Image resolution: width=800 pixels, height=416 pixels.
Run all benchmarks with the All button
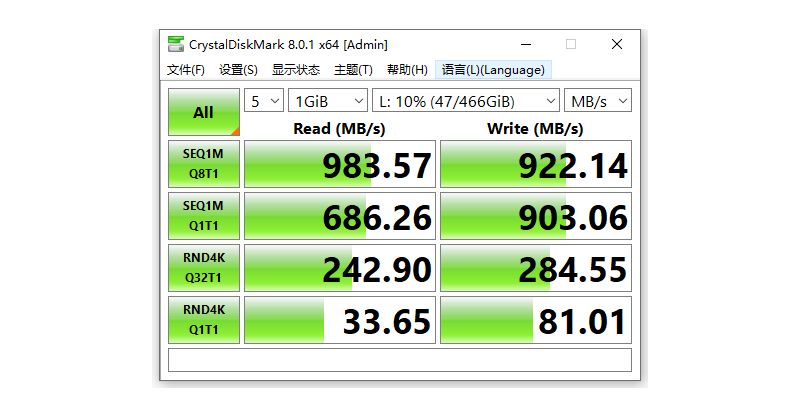pyautogui.click(x=204, y=112)
